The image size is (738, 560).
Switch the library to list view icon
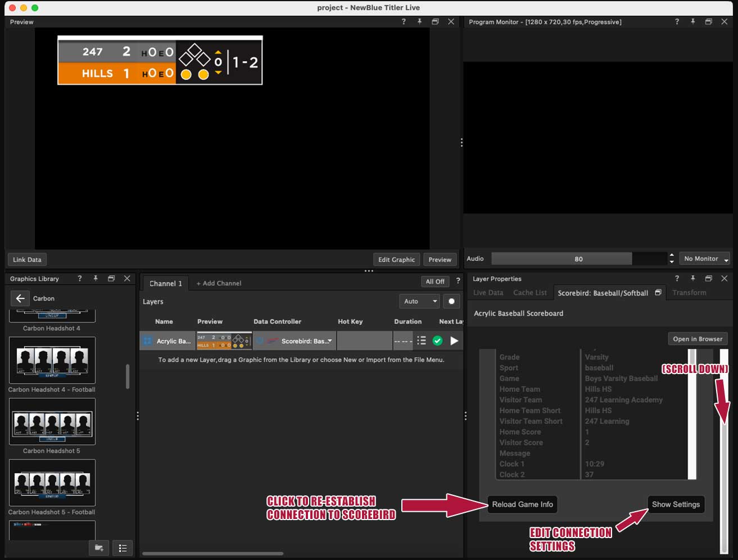click(x=123, y=548)
